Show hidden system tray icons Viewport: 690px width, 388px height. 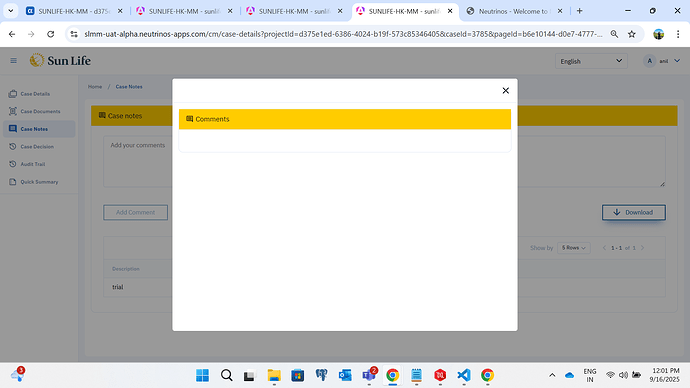(552, 375)
